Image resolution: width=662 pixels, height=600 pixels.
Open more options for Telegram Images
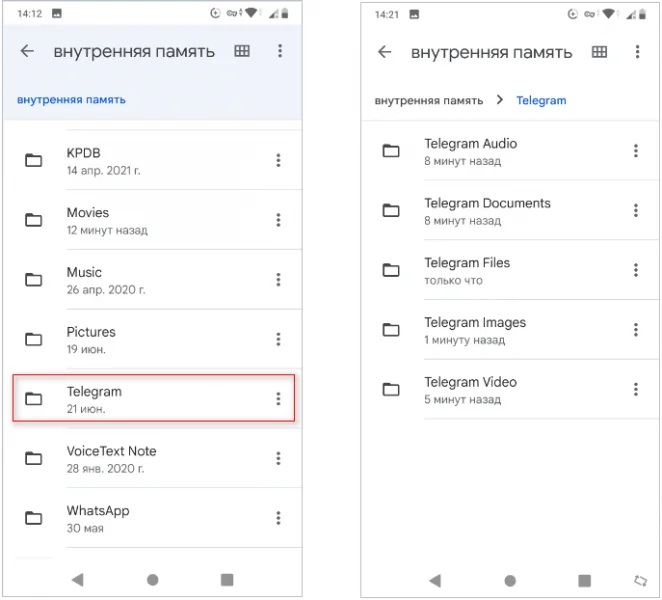click(x=636, y=329)
